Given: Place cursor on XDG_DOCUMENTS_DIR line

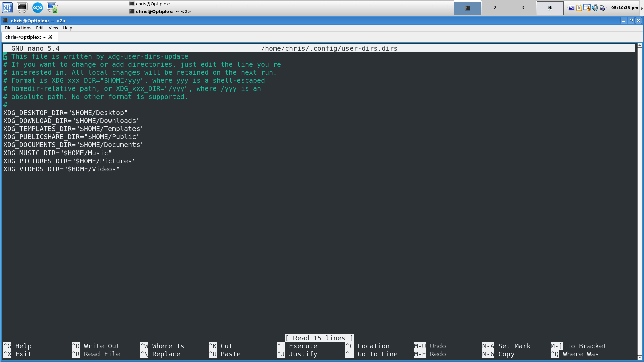Looking at the screenshot, I should [x=74, y=145].
